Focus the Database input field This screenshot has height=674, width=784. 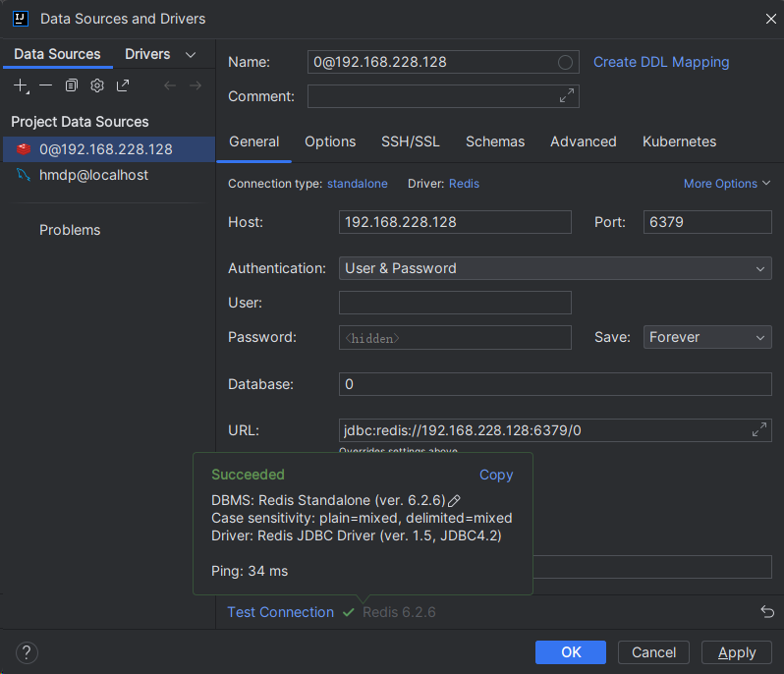[555, 384]
